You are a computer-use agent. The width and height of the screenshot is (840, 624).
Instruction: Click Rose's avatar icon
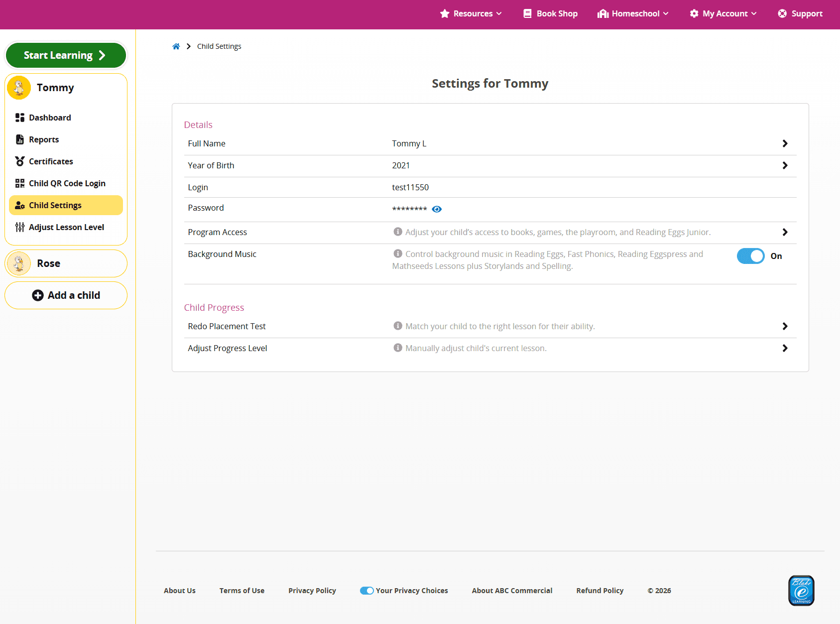pos(19,263)
